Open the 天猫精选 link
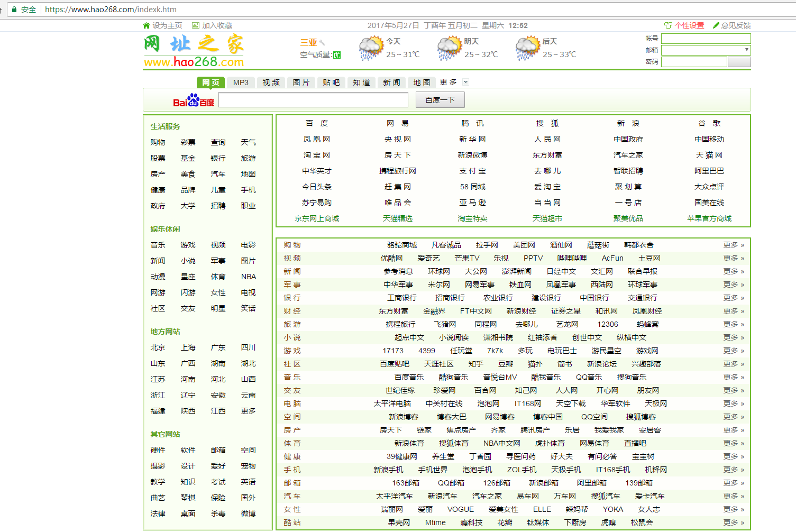796x532 pixels. click(398, 218)
